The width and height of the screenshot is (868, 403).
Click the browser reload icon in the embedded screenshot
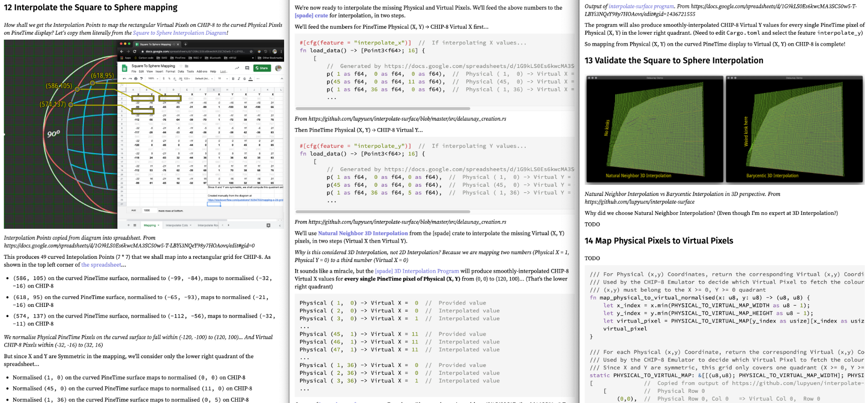point(134,51)
